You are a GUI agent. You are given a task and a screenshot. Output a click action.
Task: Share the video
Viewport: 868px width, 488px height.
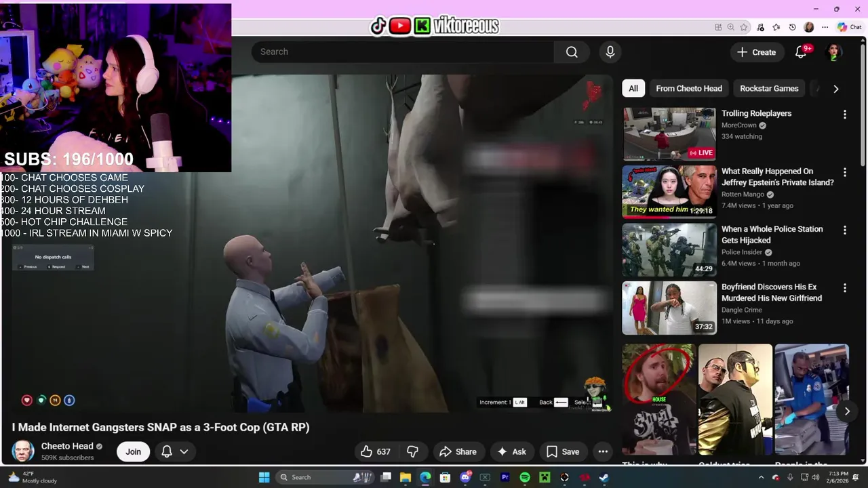coord(458,451)
